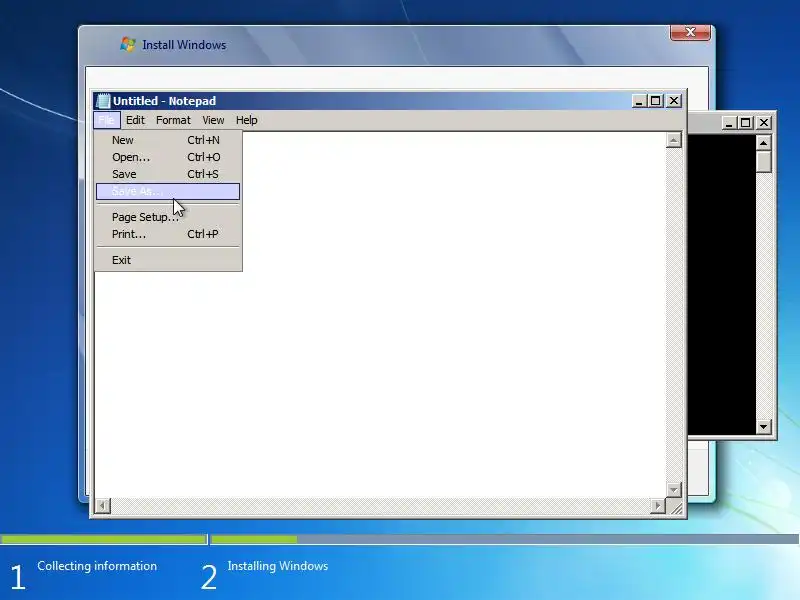
Task: Close the open File menu header
Action: click(x=107, y=120)
